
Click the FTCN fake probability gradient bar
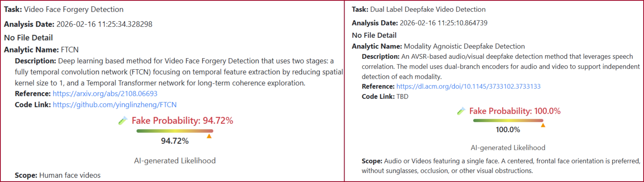coord(175,131)
